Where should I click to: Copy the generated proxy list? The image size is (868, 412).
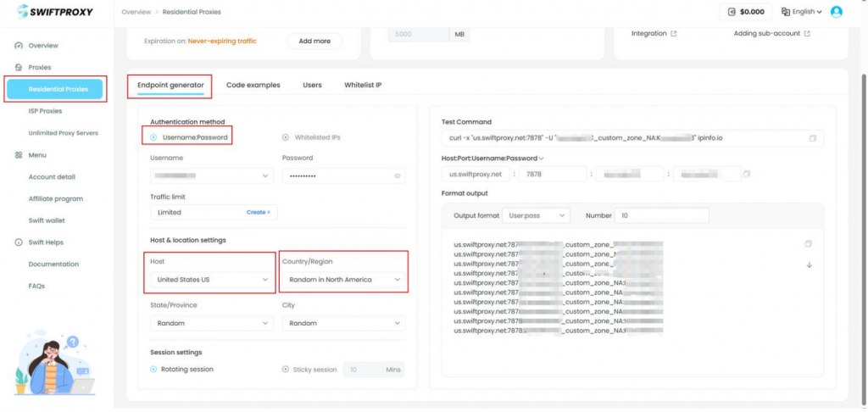coord(809,244)
